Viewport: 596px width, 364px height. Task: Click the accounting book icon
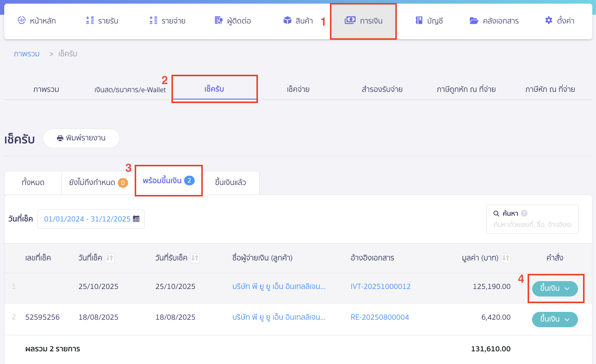point(419,20)
